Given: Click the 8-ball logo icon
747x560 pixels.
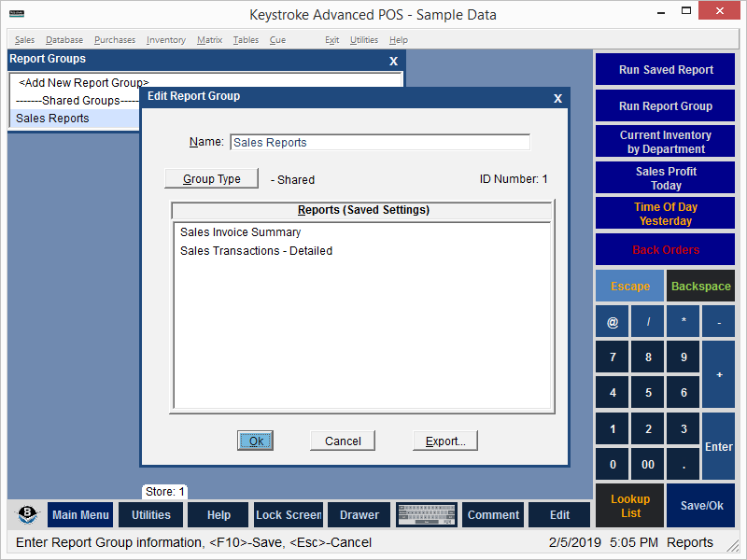Looking at the screenshot, I should pos(28,515).
